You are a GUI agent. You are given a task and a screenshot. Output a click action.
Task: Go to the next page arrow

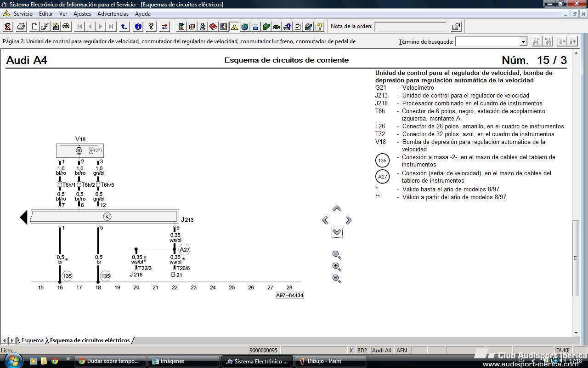pos(101,27)
